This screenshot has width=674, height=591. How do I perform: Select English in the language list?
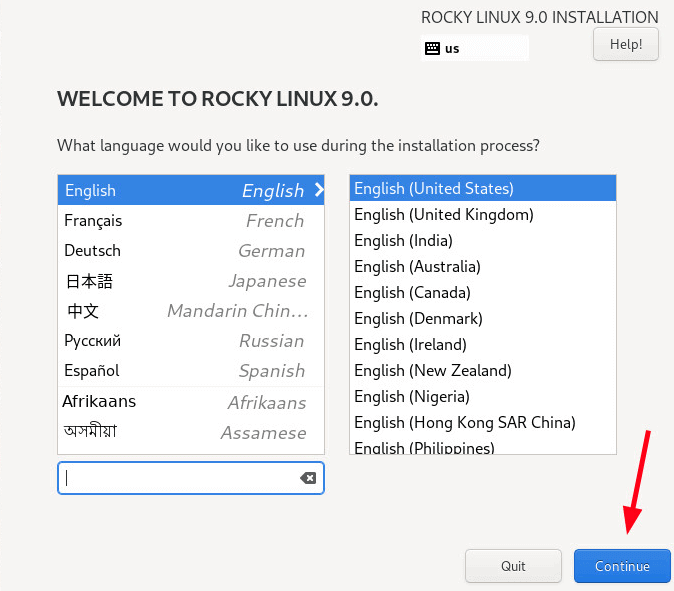pyautogui.click(x=191, y=190)
